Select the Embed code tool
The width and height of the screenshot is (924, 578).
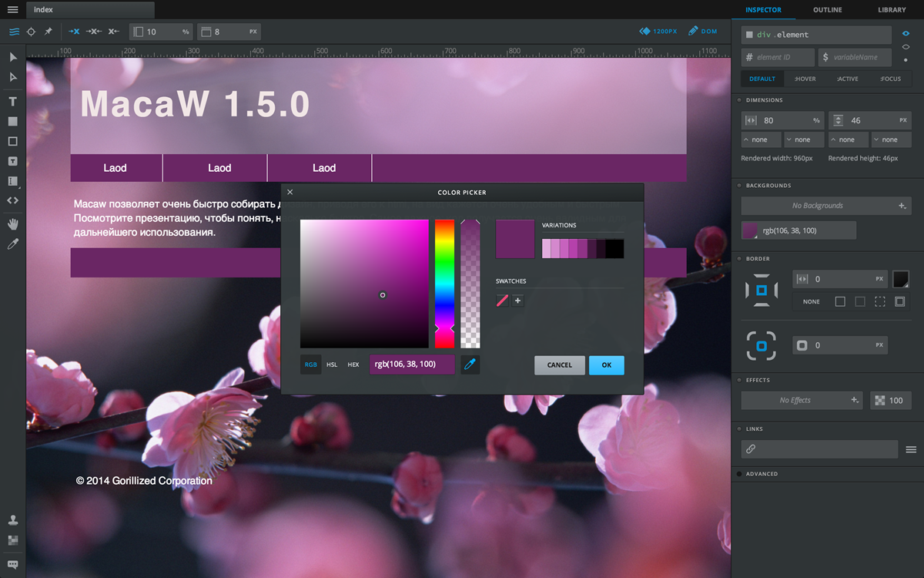(13, 200)
